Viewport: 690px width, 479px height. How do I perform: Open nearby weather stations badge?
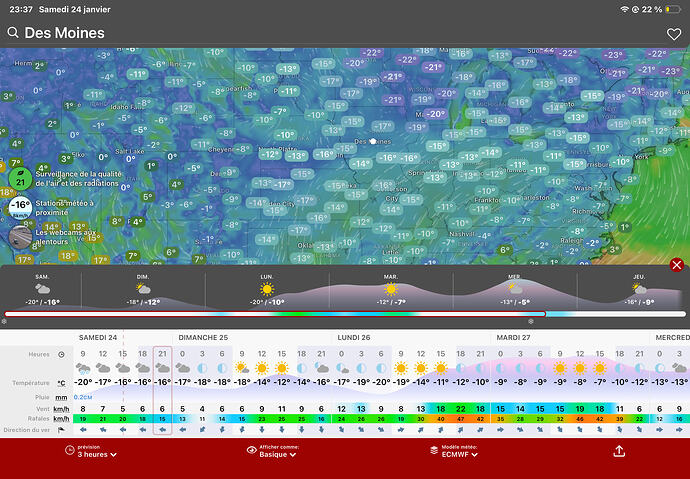click(x=19, y=206)
